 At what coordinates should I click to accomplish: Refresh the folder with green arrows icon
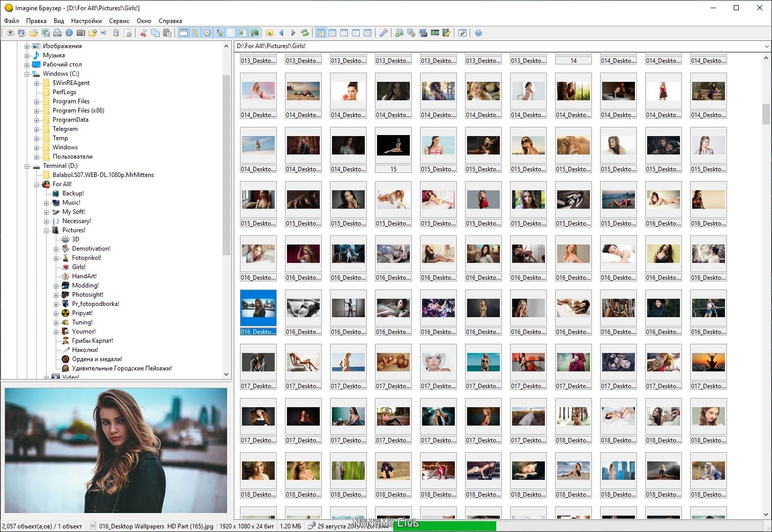(305, 33)
